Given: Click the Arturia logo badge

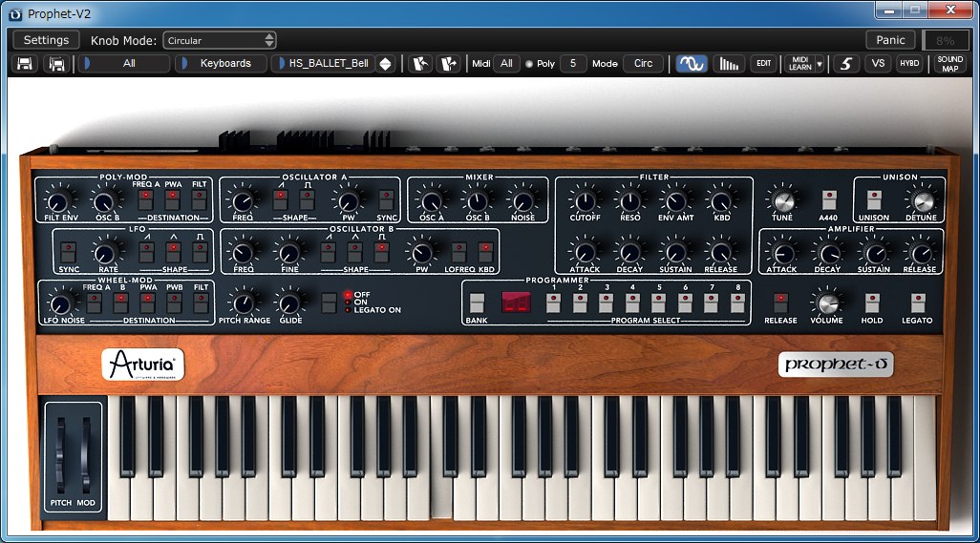Looking at the screenshot, I should click(142, 365).
